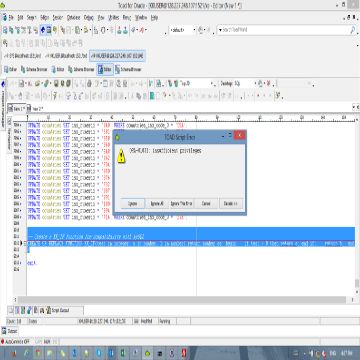Click the yellow warning icon in dialog
This screenshot has height=360, width=360.
point(121,156)
